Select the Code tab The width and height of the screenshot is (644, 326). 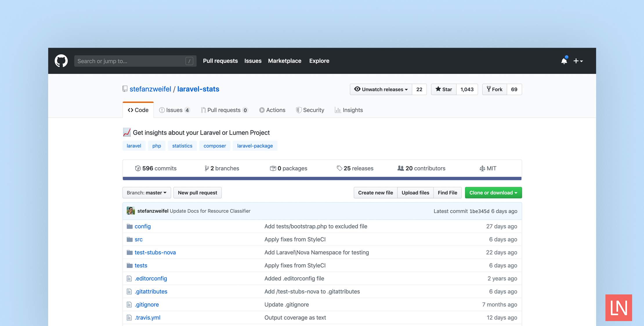point(138,110)
